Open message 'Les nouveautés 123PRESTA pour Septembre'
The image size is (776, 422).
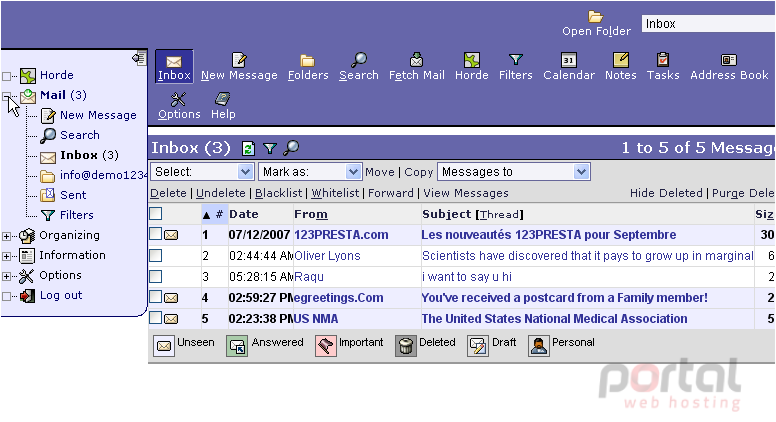click(x=548, y=234)
